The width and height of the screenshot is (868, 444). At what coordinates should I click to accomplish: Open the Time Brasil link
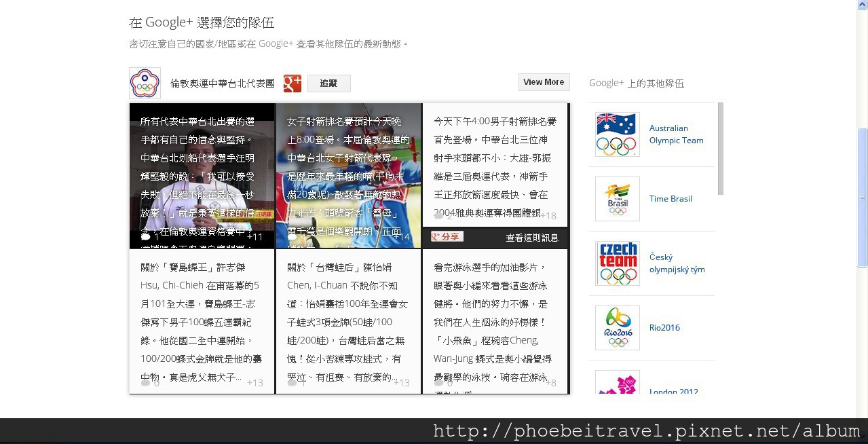coord(671,199)
